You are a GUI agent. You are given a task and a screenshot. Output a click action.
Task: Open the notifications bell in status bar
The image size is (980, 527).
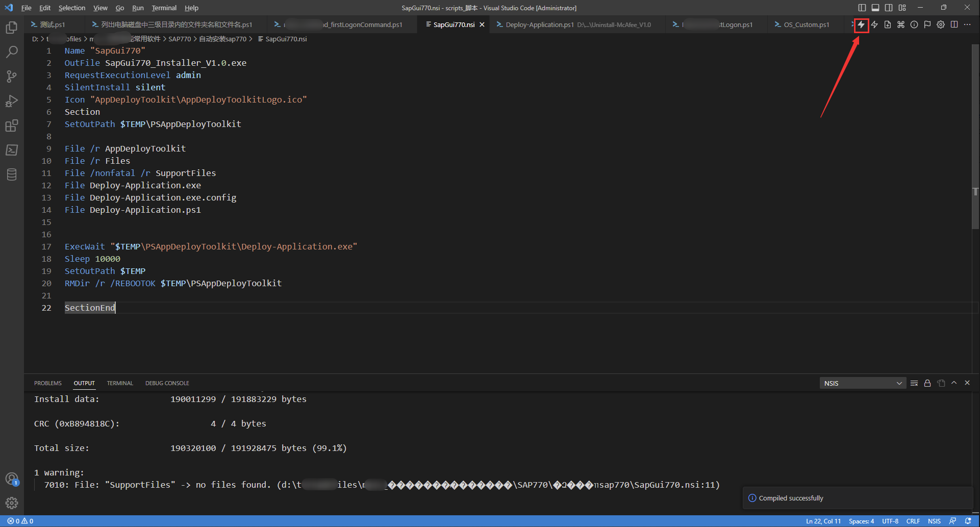(968, 521)
